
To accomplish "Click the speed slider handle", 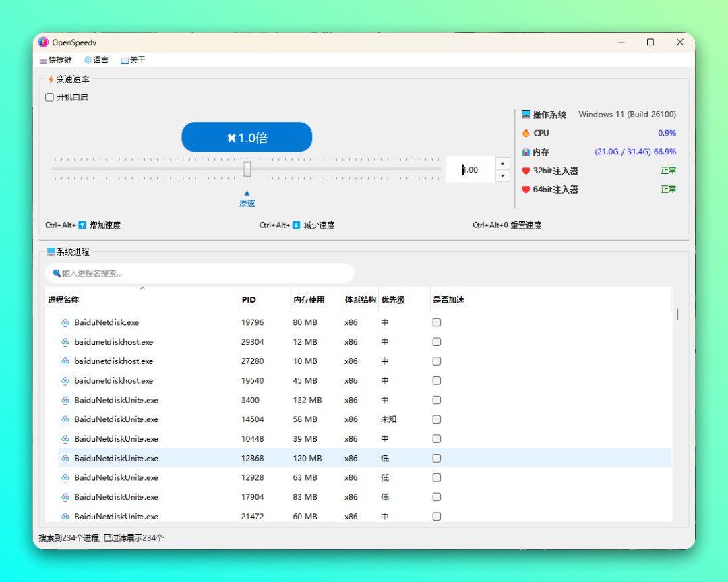I will point(247,169).
